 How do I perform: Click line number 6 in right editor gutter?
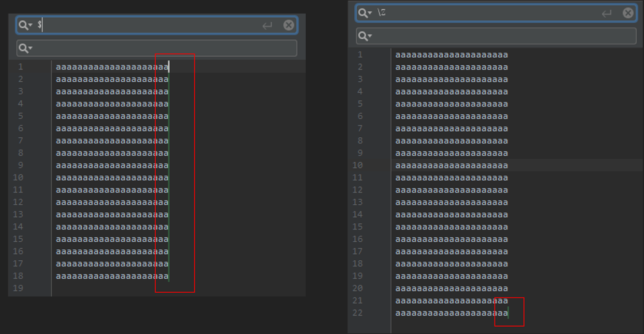[x=360, y=116]
